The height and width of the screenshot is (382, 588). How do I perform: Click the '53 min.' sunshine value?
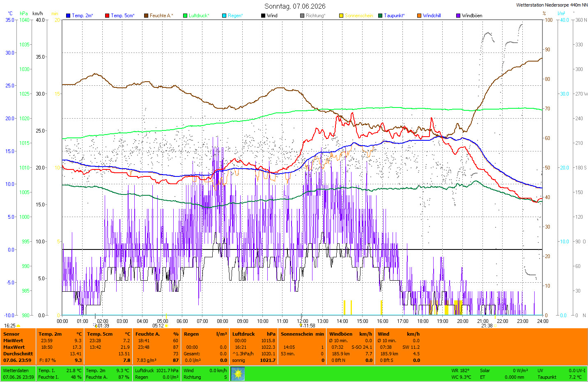[287, 354]
